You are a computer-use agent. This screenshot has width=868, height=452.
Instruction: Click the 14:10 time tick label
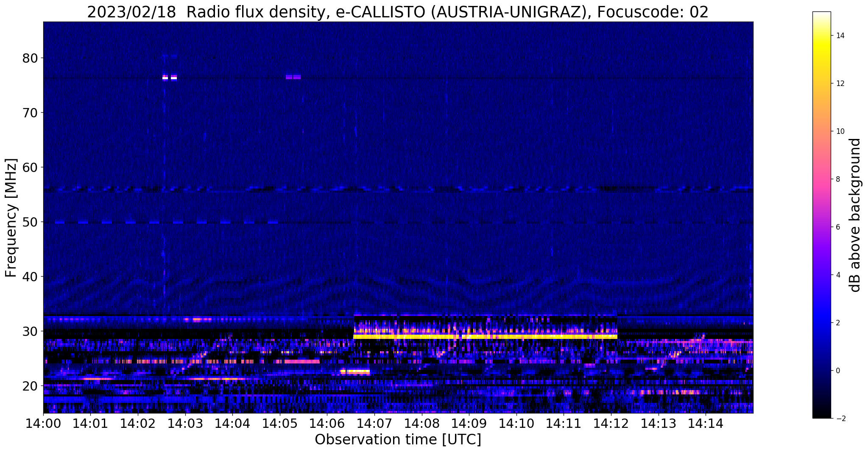[x=516, y=423]
